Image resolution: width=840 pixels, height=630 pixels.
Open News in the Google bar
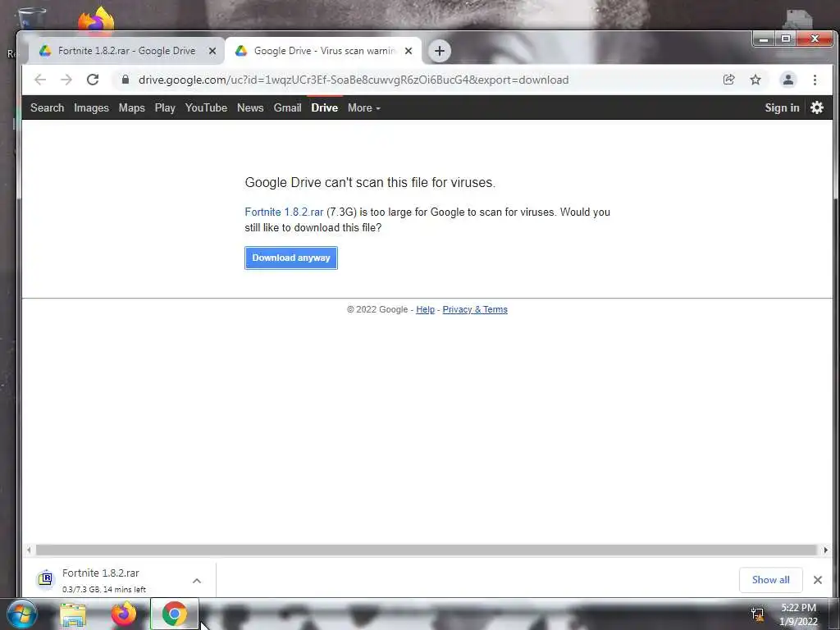(250, 107)
